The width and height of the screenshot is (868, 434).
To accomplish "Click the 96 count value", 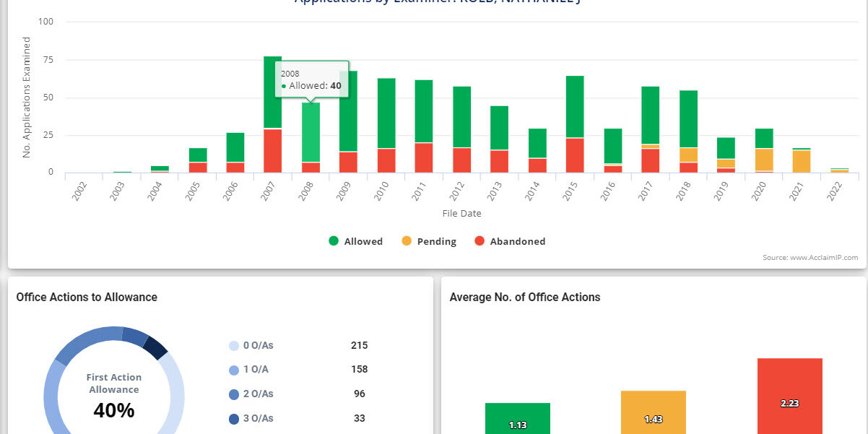I will click(360, 394).
